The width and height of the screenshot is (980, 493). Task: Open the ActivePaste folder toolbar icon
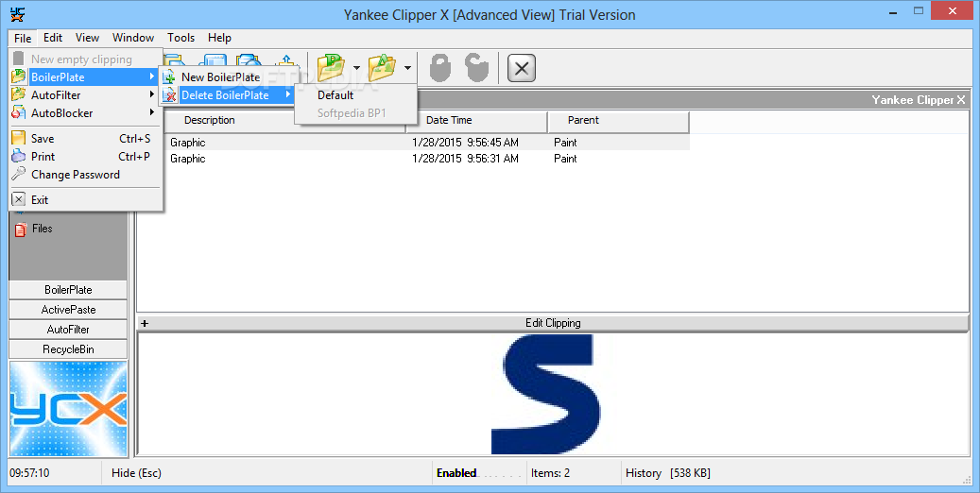click(382, 67)
